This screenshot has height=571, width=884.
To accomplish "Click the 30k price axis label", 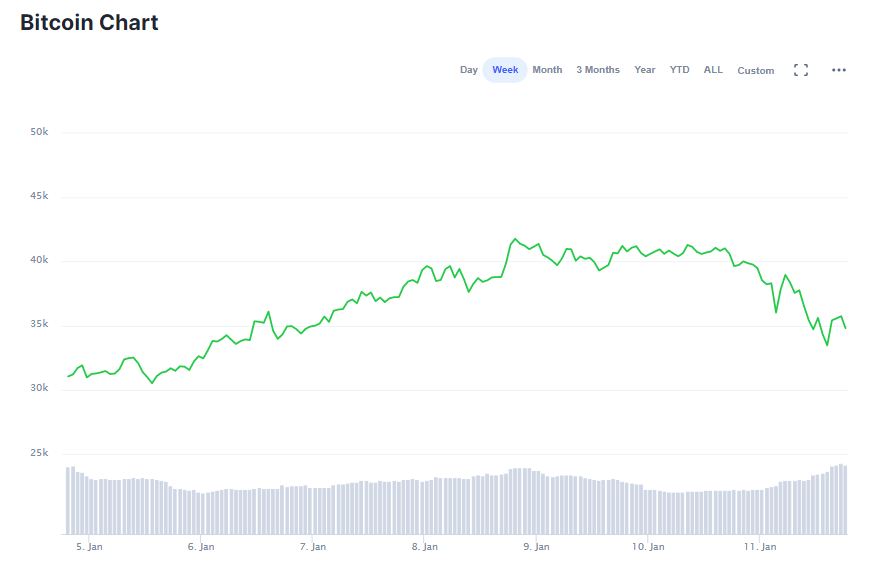I will (39, 388).
